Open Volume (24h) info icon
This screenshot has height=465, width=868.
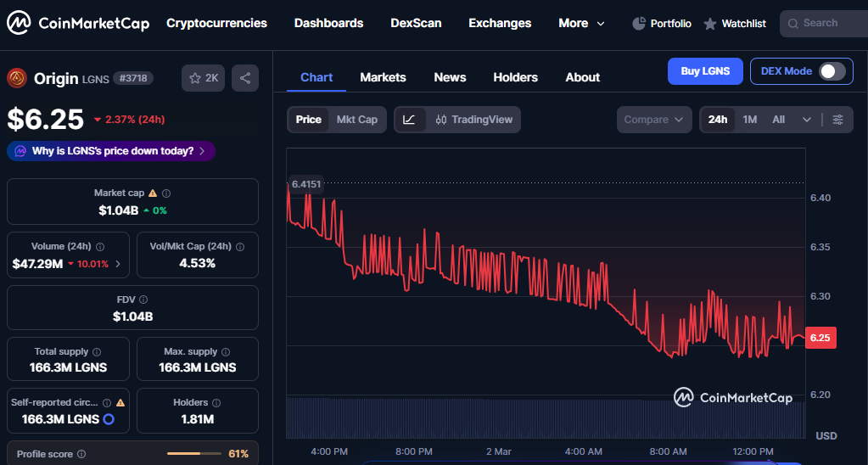[x=100, y=247]
